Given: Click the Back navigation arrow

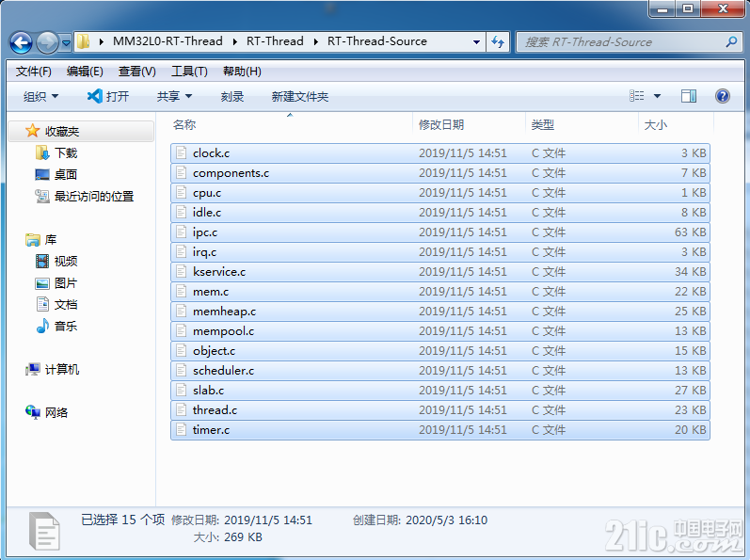Looking at the screenshot, I should [21, 43].
